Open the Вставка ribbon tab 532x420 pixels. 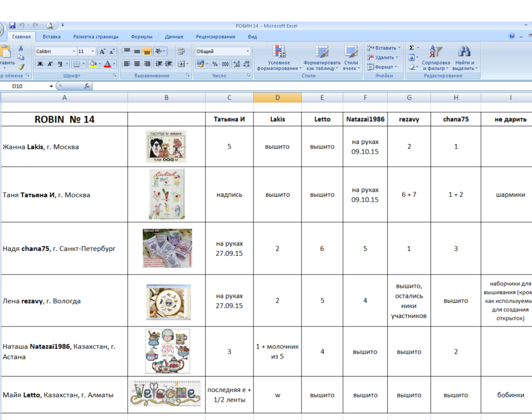click(x=52, y=37)
